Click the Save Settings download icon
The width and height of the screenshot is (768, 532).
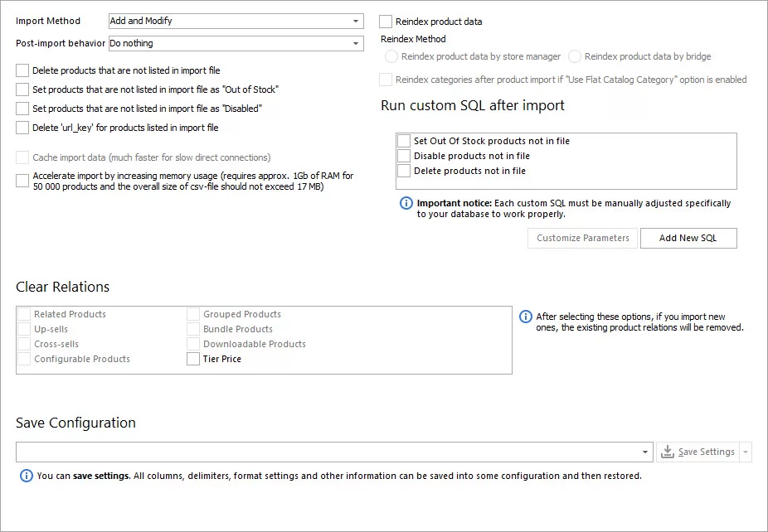(667, 452)
